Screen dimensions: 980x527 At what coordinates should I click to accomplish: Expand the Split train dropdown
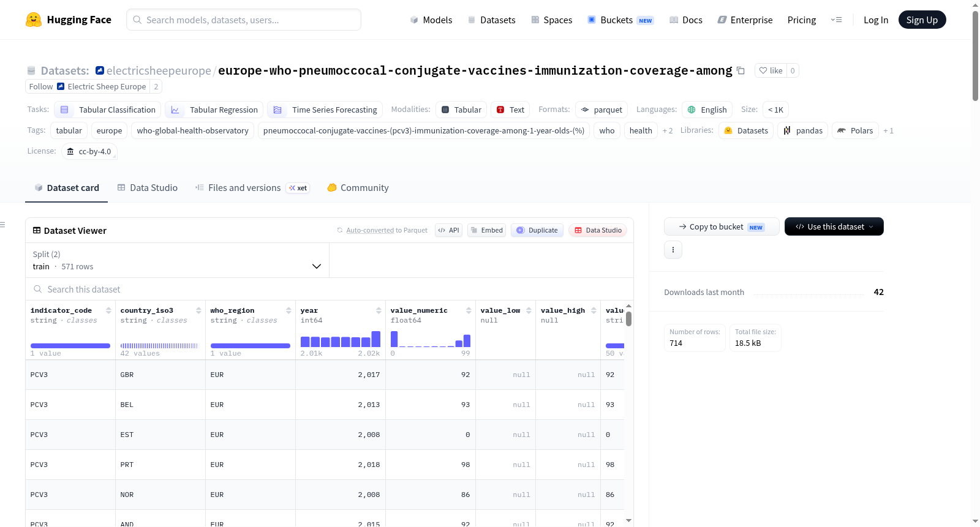tap(177, 260)
